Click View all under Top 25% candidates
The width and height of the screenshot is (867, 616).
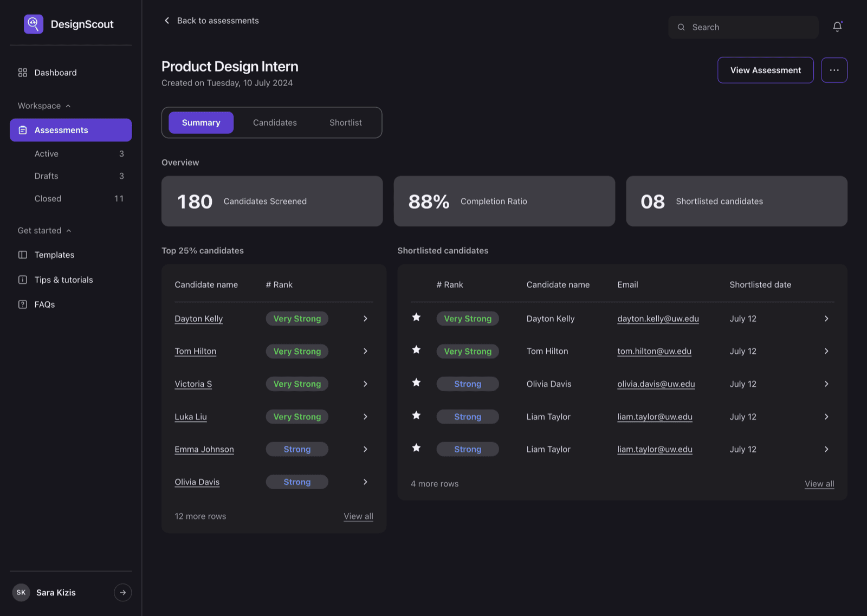coord(358,516)
